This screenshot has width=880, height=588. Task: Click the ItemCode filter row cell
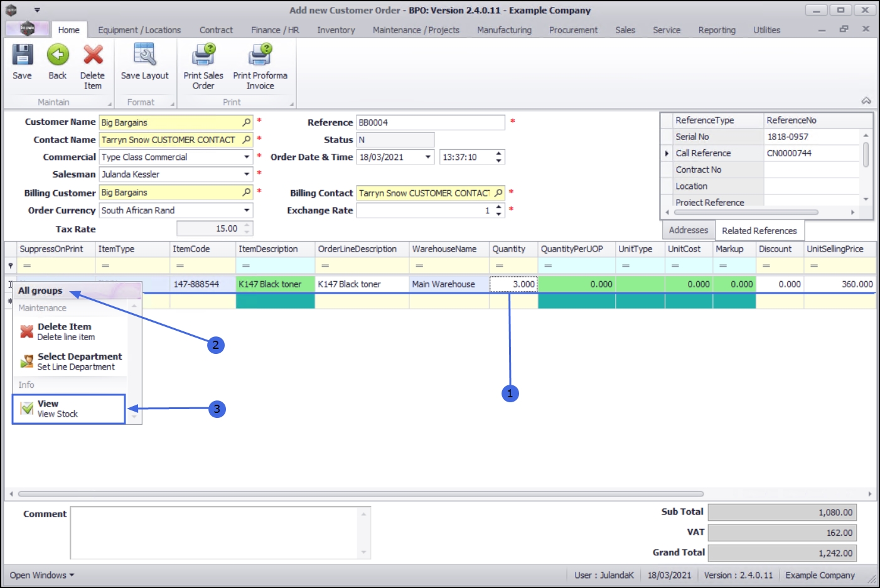203,265
